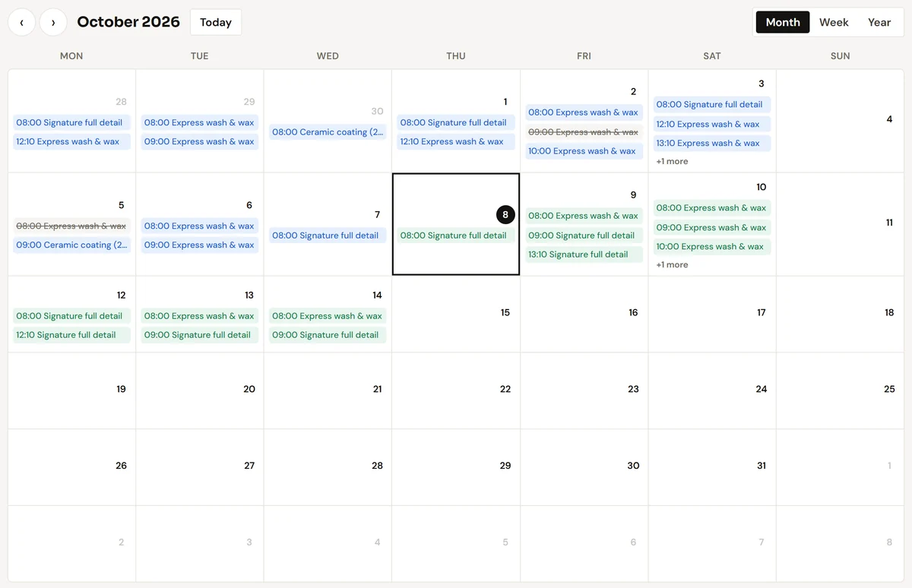Open 08:00 Signature full detail on Oct 12
912x588 pixels.
coord(71,316)
